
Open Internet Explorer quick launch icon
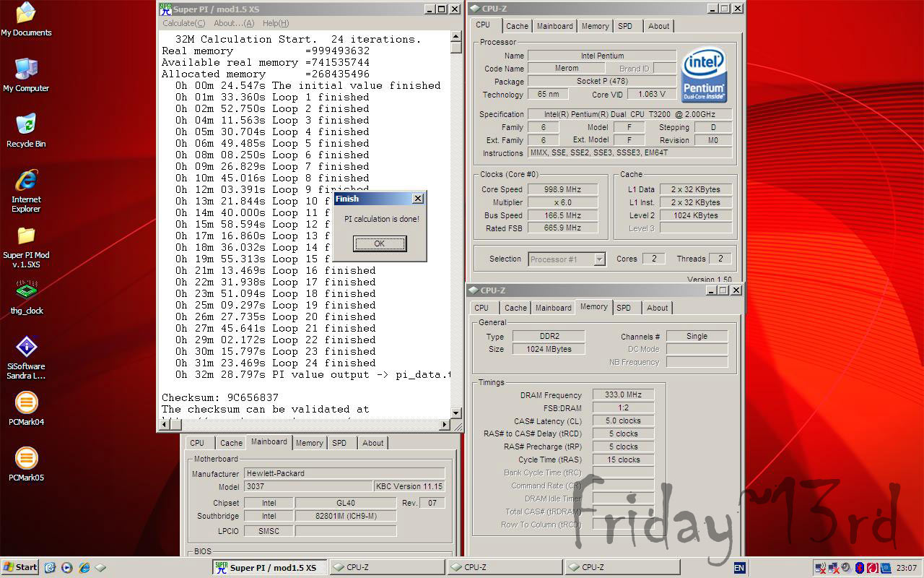tap(84, 567)
